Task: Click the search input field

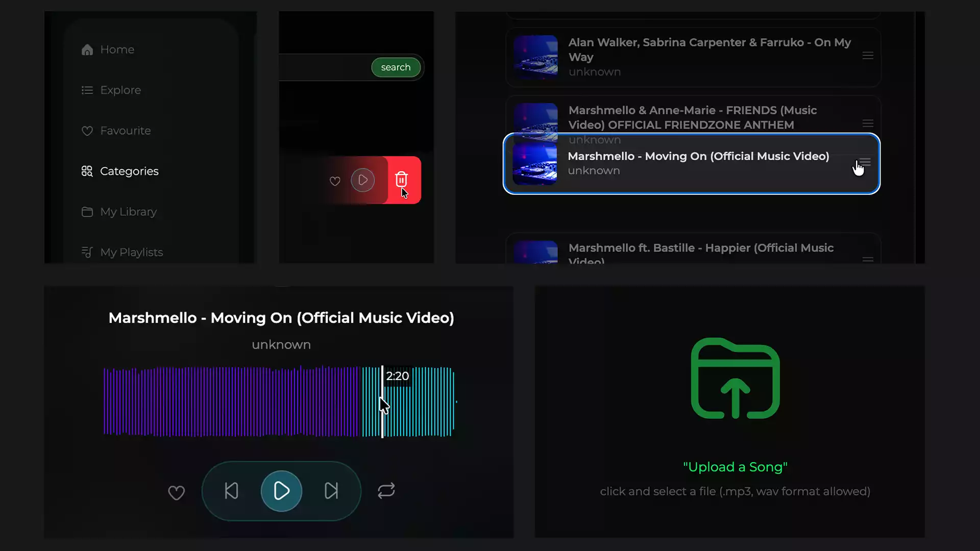Action: coord(325,67)
